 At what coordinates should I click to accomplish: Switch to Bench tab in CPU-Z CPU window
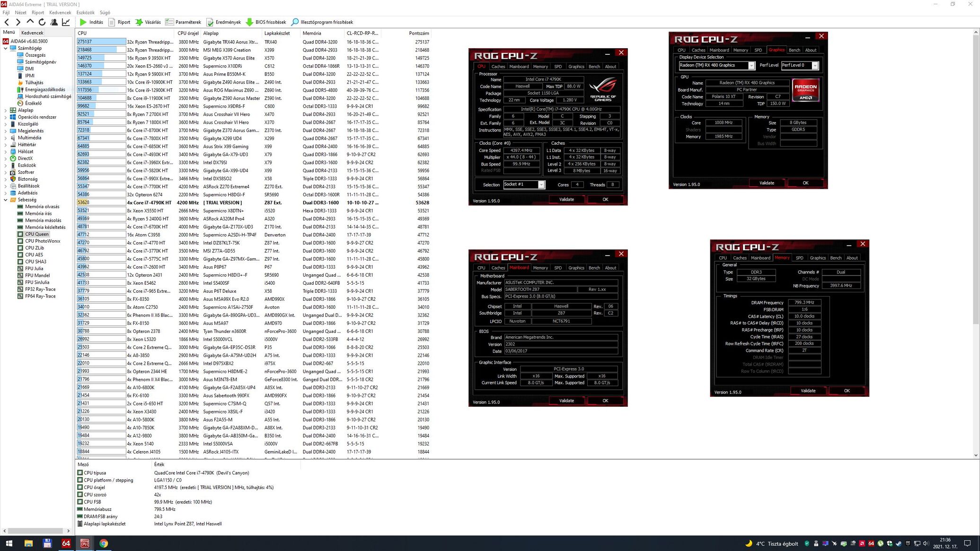pos(594,67)
